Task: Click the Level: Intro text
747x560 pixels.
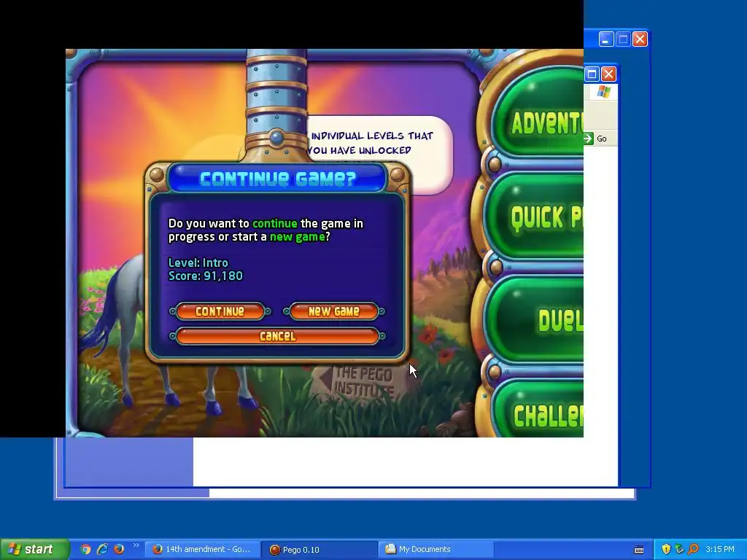Action: tap(198, 262)
